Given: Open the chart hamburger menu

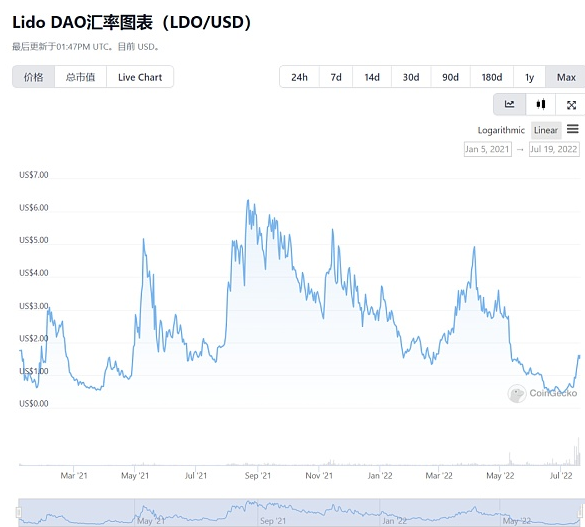Looking at the screenshot, I should click(573, 129).
